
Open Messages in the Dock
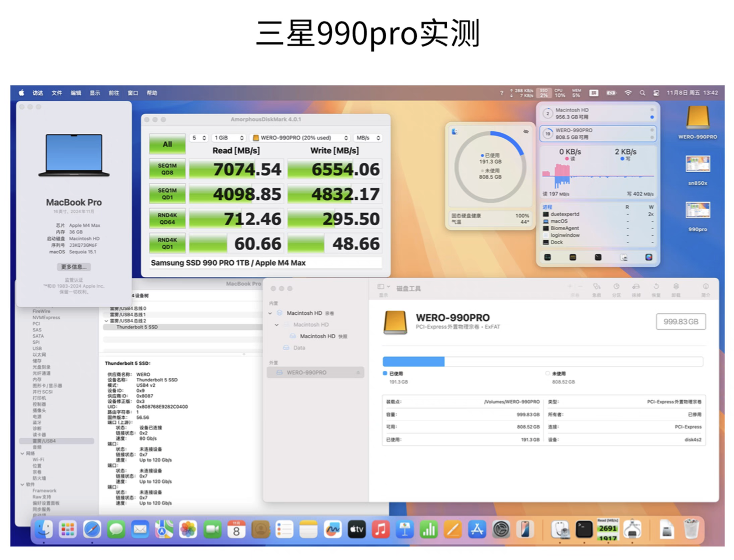coord(116,530)
